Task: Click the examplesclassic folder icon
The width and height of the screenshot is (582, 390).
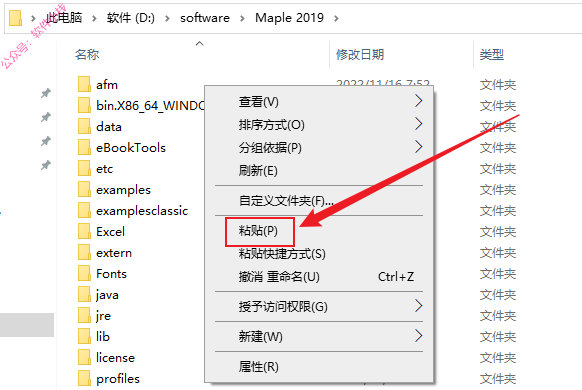Action: (84, 210)
